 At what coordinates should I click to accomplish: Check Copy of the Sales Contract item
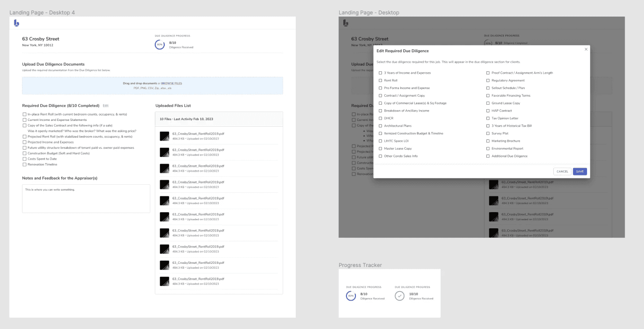click(25, 125)
